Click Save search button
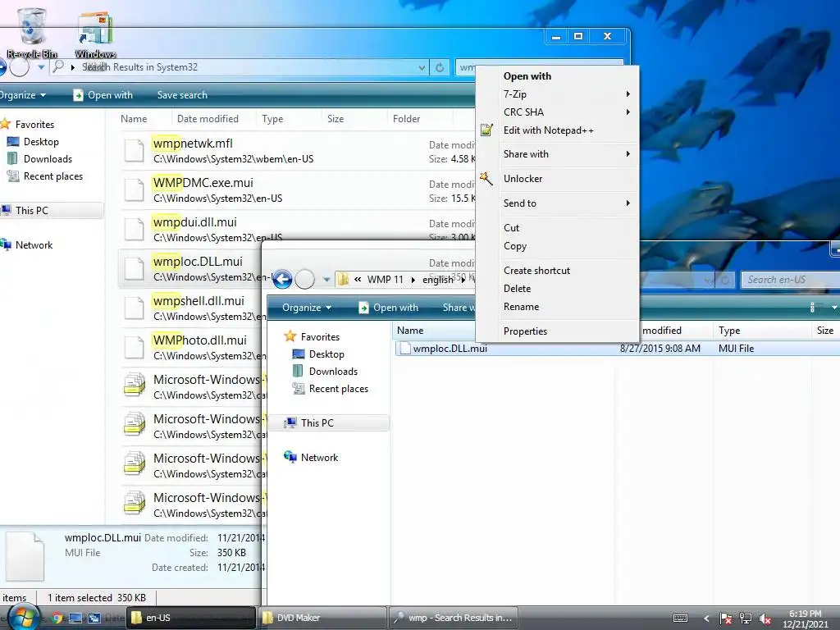Screen dimensions: 840x630 [182, 95]
